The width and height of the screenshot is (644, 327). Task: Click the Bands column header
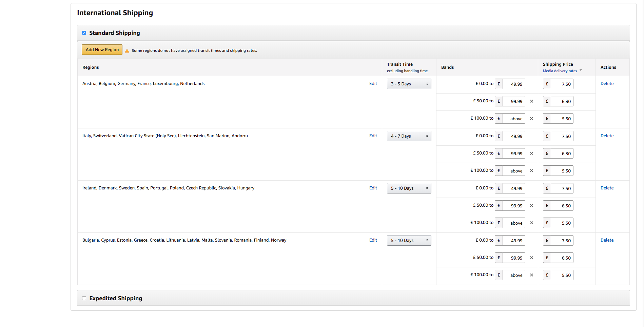(447, 67)
